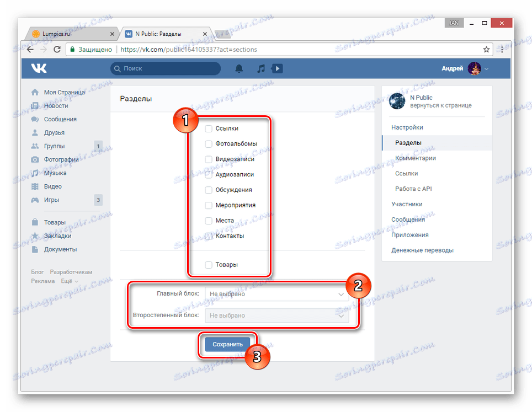Click the shopping bag icon beside Товары

click(35, 222)
